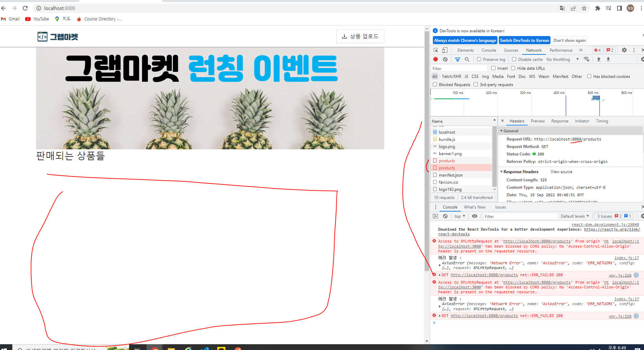Select the Inspect element tool
644x350 pixels.
coord(435,50)
